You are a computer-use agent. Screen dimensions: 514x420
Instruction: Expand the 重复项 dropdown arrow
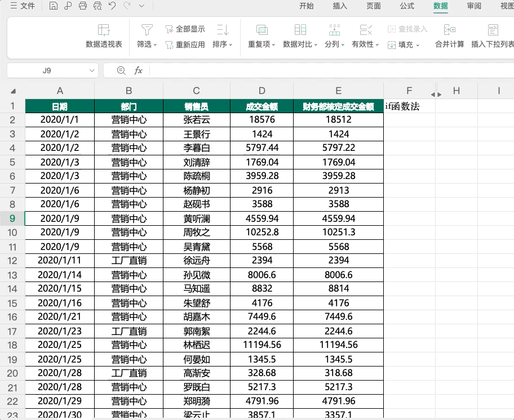[273, 44]
